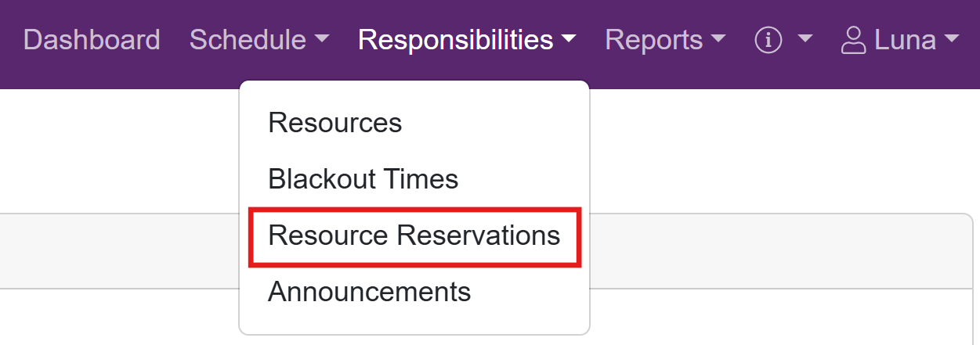Go to Announcements in the dropdown
980x345 pixels.
pos(369,292)
